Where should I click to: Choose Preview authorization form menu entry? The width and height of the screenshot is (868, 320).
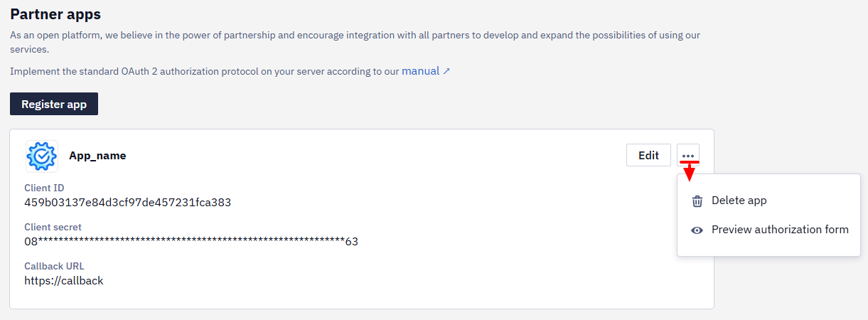(x=768, y=230)
